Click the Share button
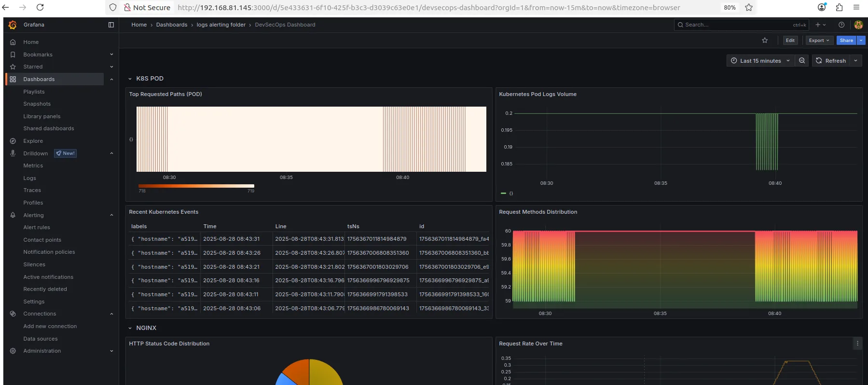The image size is (868, 385). tap(847, 41)
